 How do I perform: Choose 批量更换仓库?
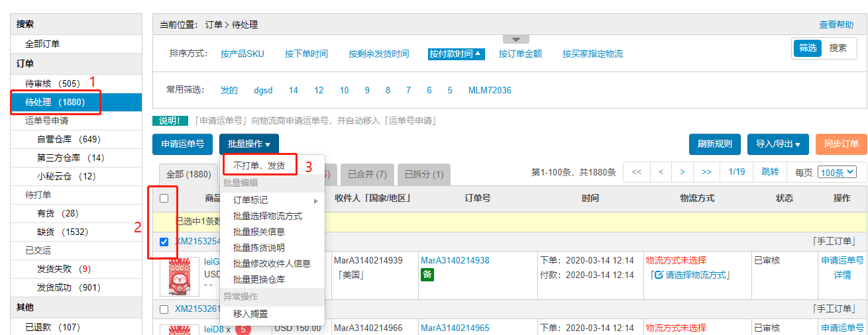(x=259, y=279)
